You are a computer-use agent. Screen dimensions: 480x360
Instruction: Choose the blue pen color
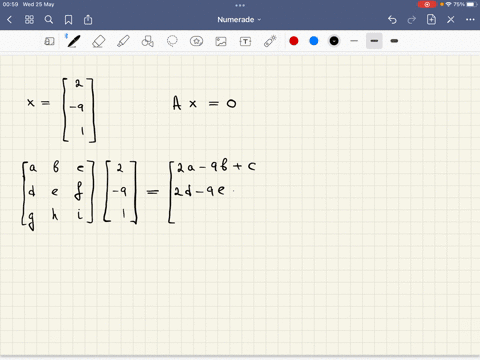314,41
